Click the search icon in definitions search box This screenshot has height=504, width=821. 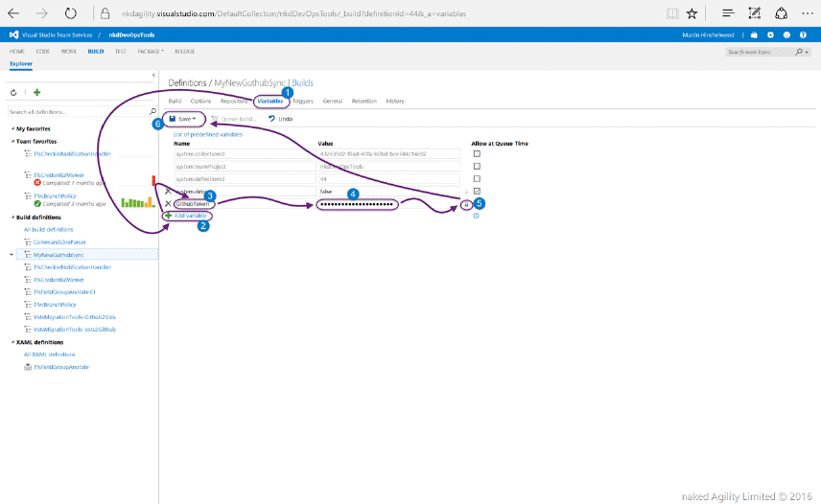tap(152, 111)
